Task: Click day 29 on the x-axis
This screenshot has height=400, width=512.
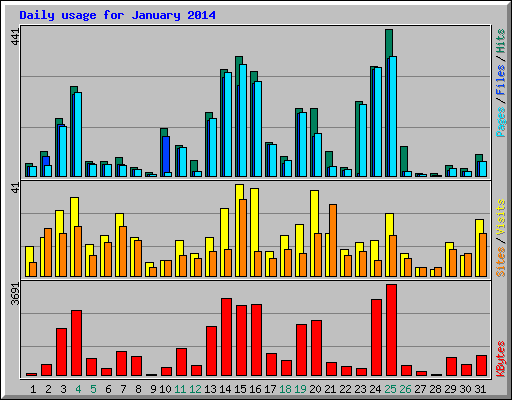Action: coord(451,389)
